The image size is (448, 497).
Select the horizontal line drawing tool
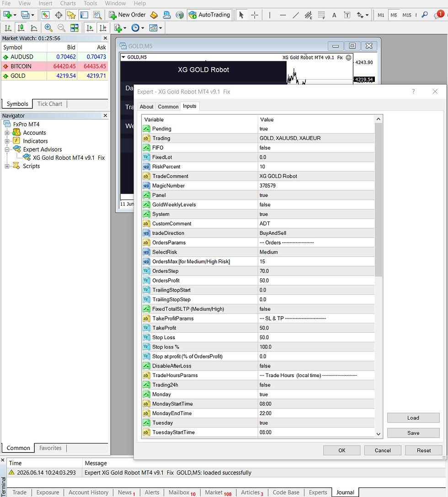coord(283,15)
